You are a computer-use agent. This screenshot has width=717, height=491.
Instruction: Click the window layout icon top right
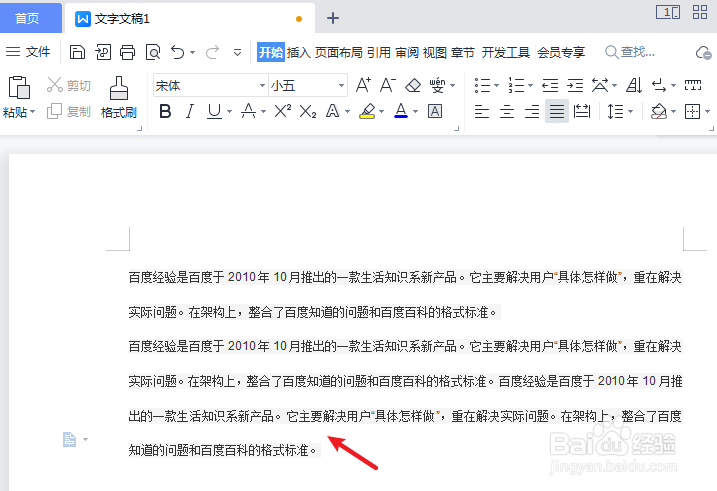pos(668,12)
